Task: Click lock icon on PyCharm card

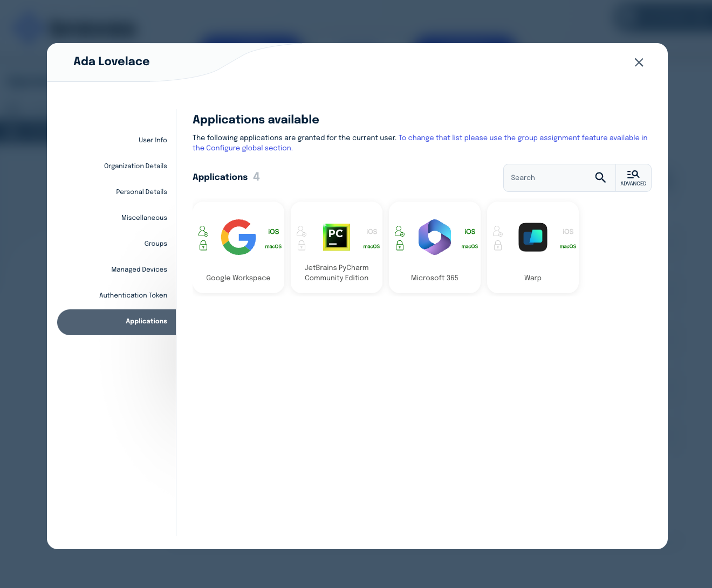Action: pos(302,245)
